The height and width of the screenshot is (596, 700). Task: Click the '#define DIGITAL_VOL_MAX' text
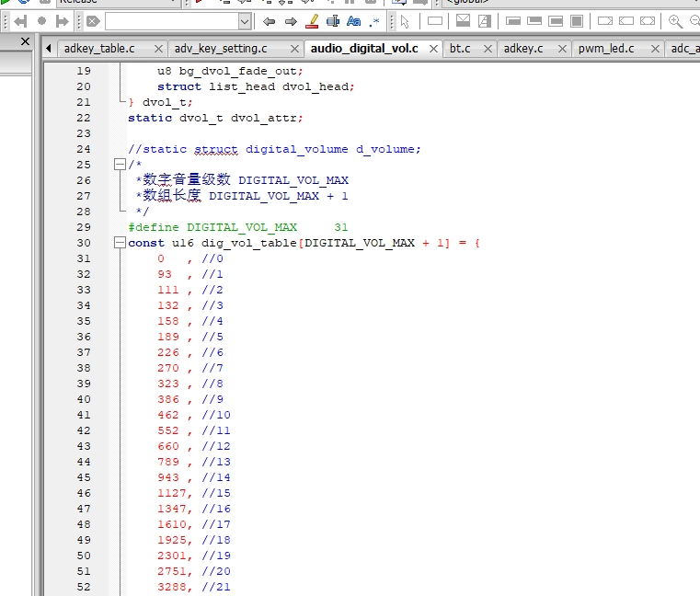(x=212, y=227)
